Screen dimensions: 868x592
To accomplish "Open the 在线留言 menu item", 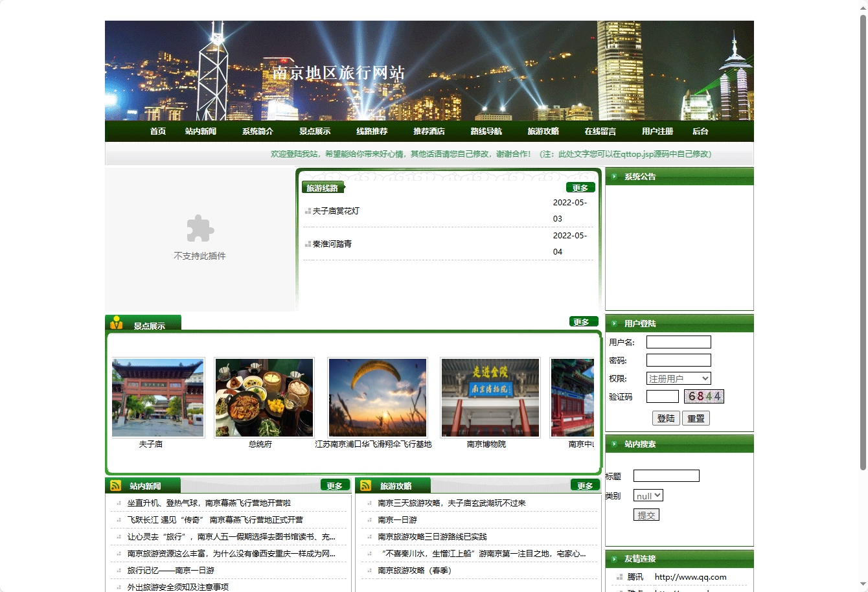I will pyautogui.click(x=602, y=131).
